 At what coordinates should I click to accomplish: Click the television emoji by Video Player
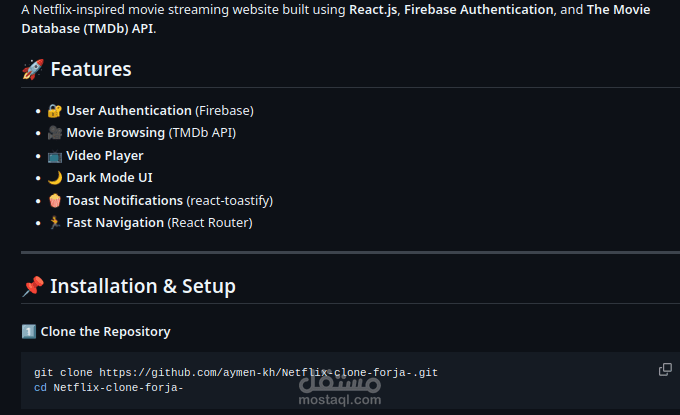[x=55, y=156]
